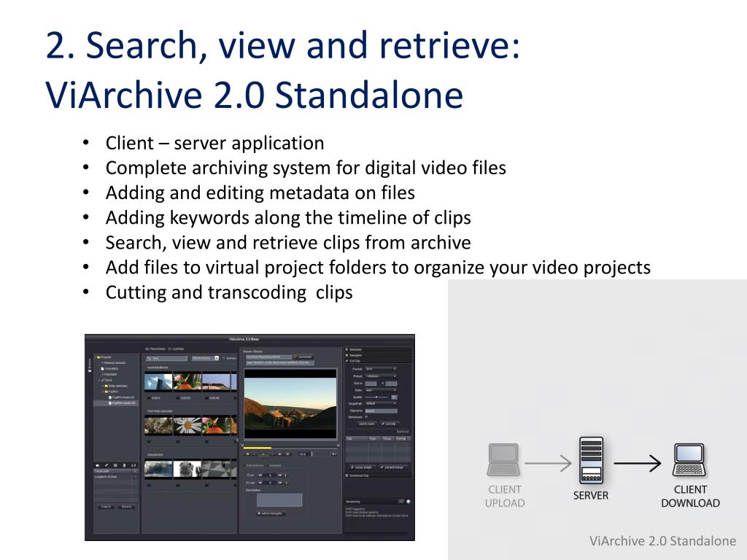
Task: Select Newest Uploads in the project tree
Action: 114,363
